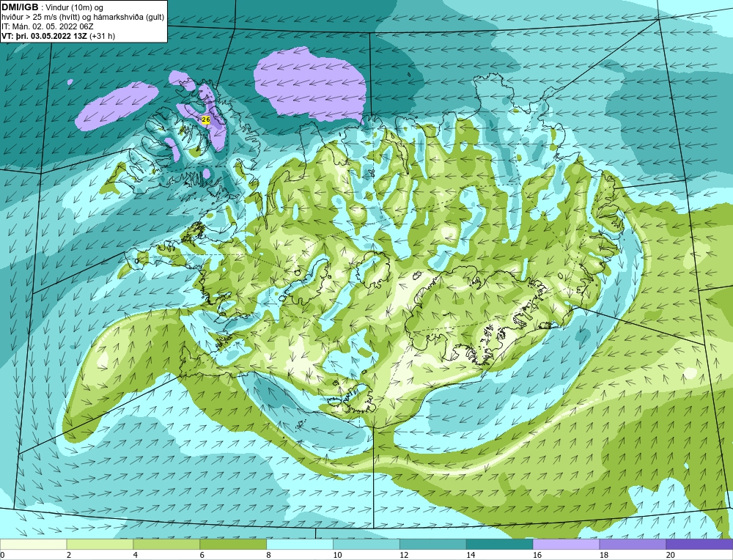Screen dimensions: 733x560
Task: Click the legend label '18'
Action: click(x=603, y=555)
